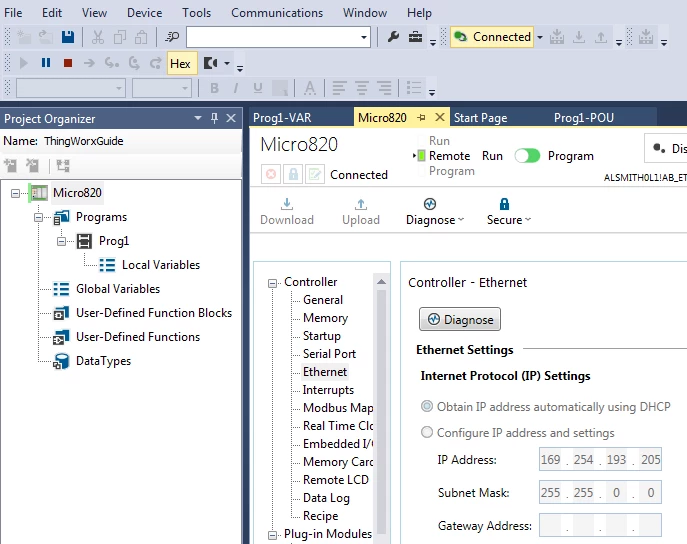Switch to the Start Page tab
687x544 pixels.
pyautogui.click(x=480, y=117)
